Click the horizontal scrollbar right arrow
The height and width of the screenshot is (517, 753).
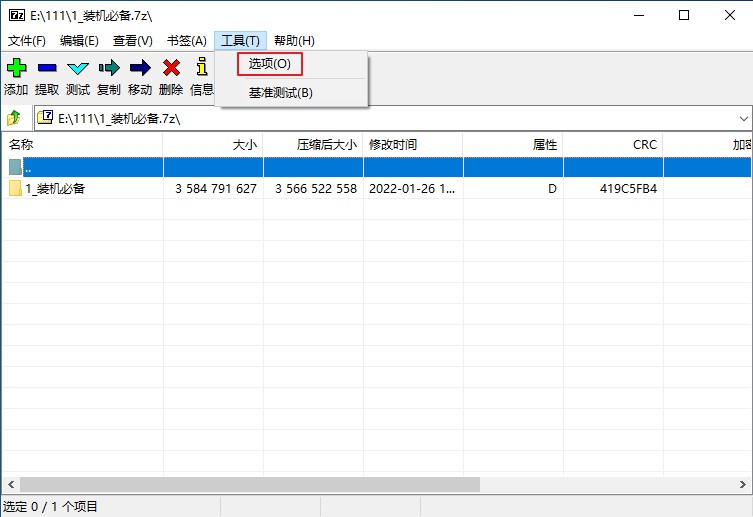(x=744, y=484)
